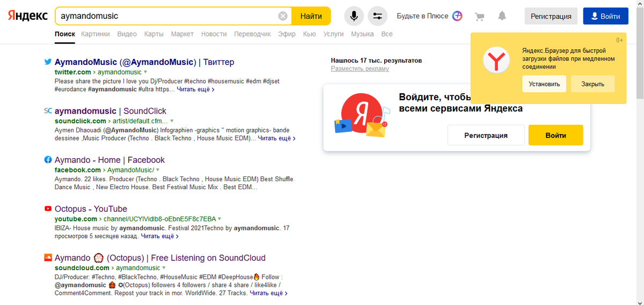
Task: Select the Поиск tab
Action: 65,34
